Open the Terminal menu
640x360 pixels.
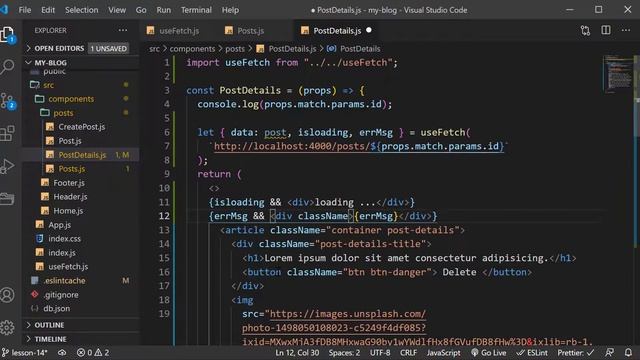pyautogui.click(x=196, y=10)
